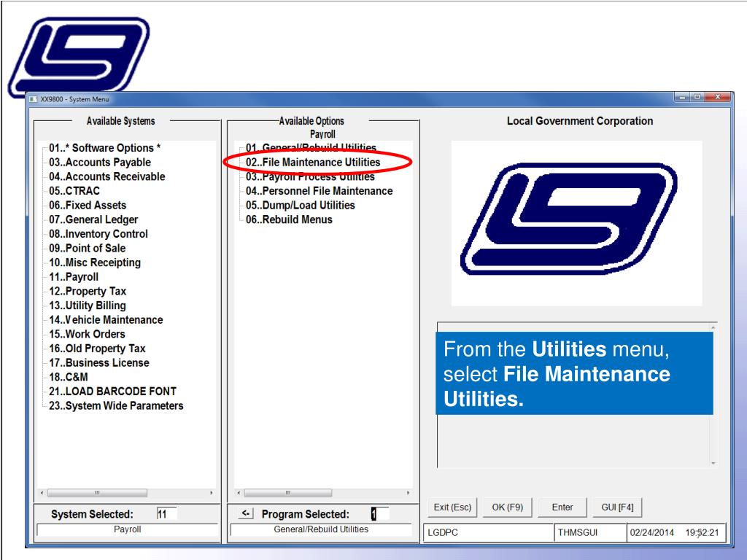
Task: Click Available Systems horizontal scrollbar thumb
Action: point(97,493)
